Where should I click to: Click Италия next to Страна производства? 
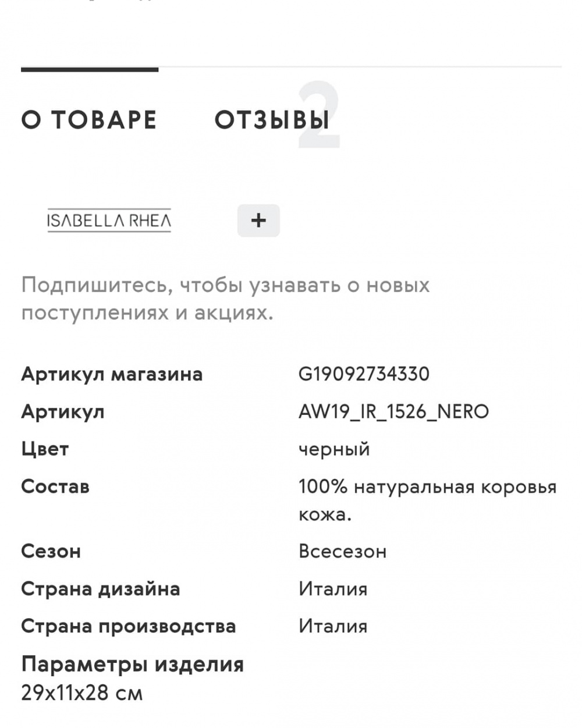click(333, 626)
